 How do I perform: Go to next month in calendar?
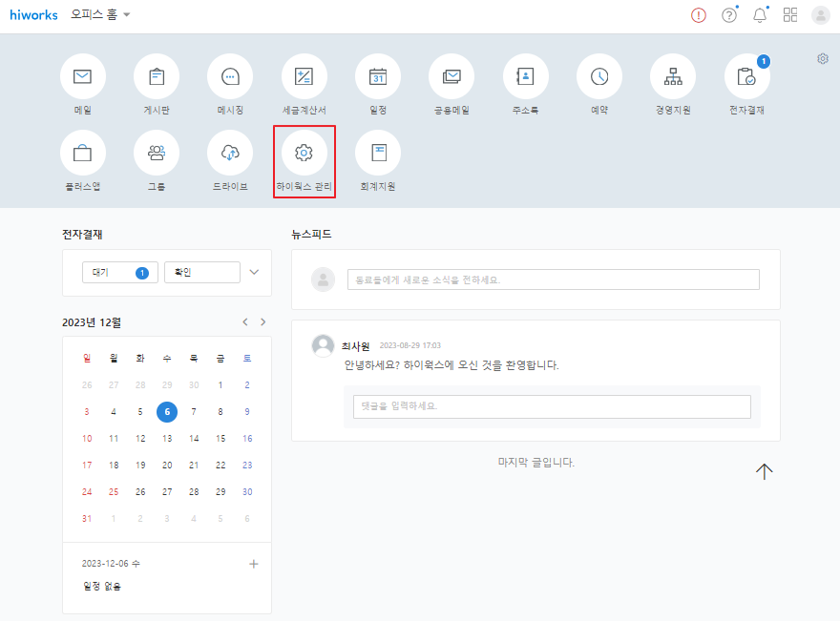pos(263,322)
